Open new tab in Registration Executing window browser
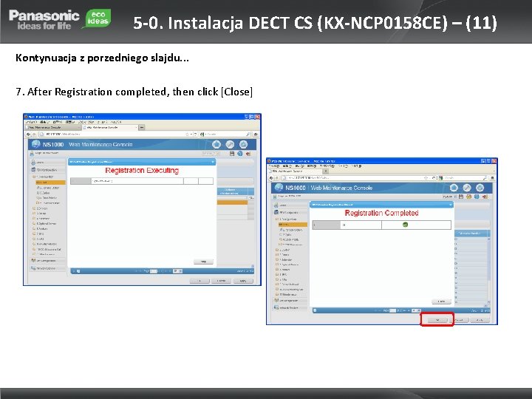The image size is (532, 399). (142, 128)
